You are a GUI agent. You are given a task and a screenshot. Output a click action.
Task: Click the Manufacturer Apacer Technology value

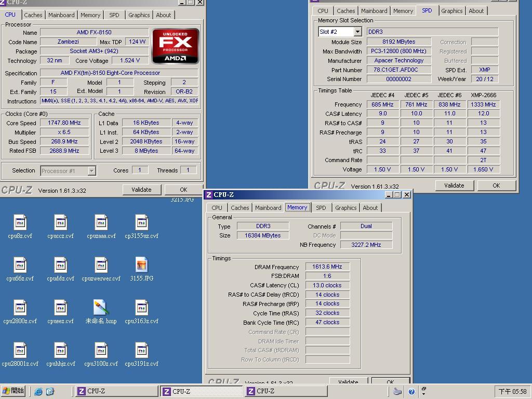click(x=399, y=60)
